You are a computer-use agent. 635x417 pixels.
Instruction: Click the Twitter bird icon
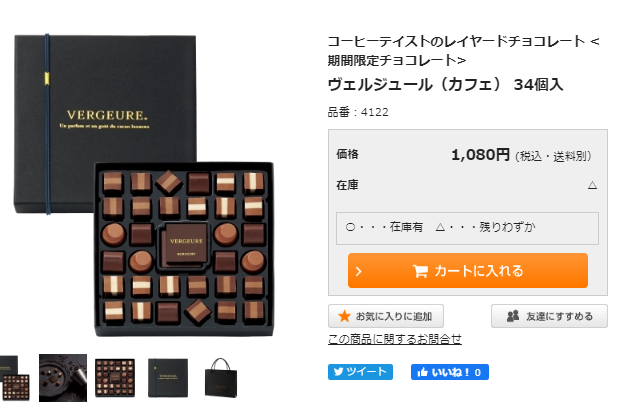pos(339,372)
